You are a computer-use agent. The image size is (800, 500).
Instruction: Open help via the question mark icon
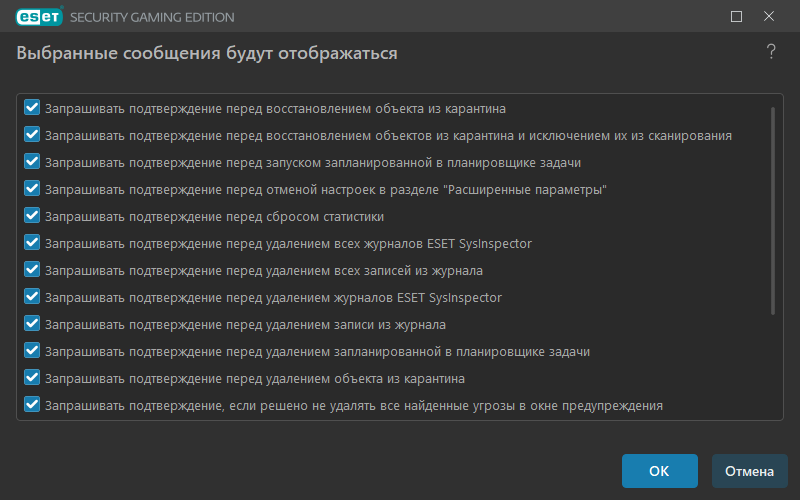coord(771,52)
